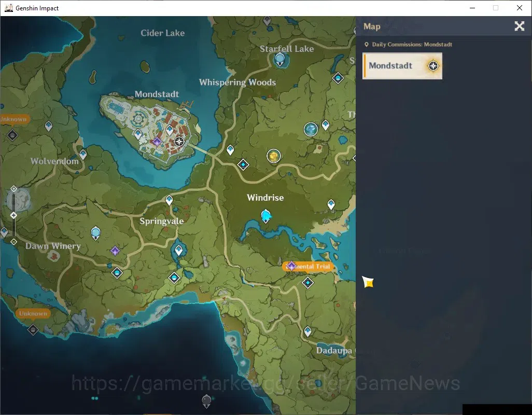Click the dark locked waypoint in the southern sea
The height and width of the screenshot is (415, 532).
[206, 402]
